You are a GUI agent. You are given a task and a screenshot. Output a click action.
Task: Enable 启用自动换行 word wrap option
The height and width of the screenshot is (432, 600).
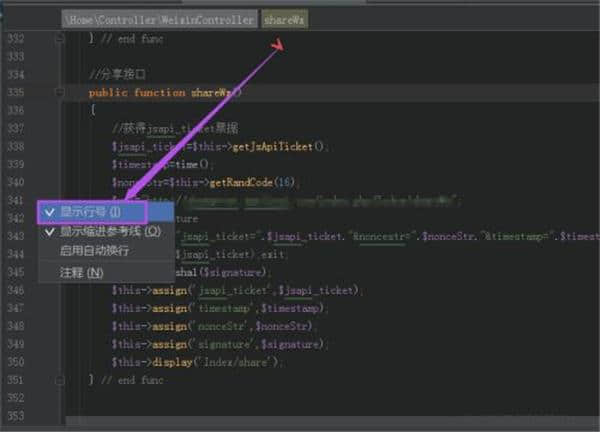93,251
